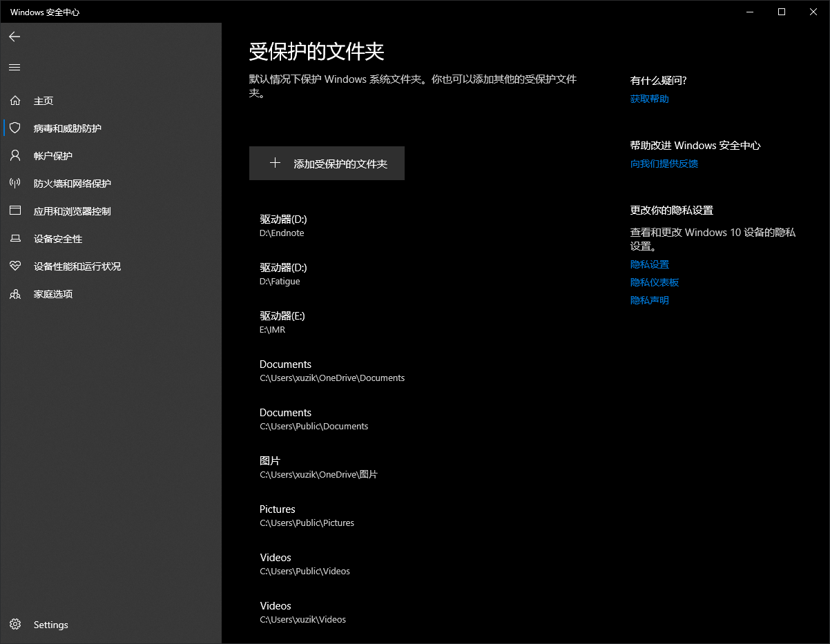Click the 有什么疑问? heading
Screen dimensions: 830x644
659,81
